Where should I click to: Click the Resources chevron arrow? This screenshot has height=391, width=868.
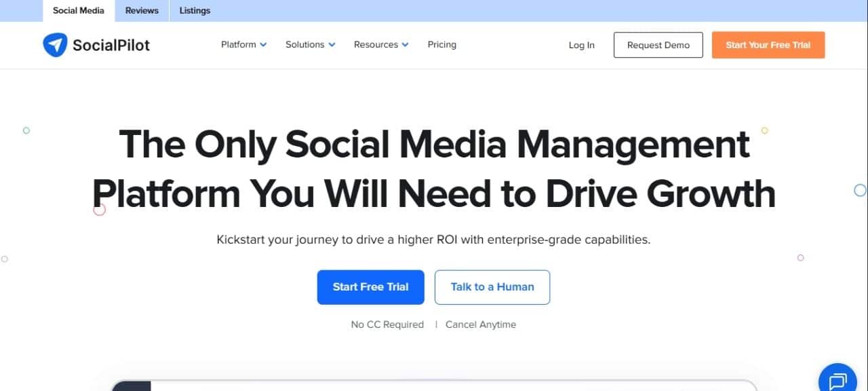405,44
